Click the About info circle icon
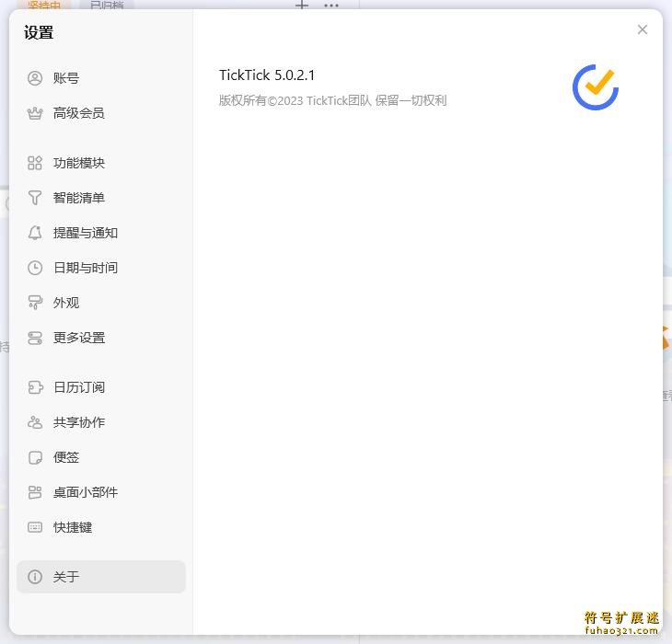The width and height of the screenshot is (672, 644). coord(35,577)
